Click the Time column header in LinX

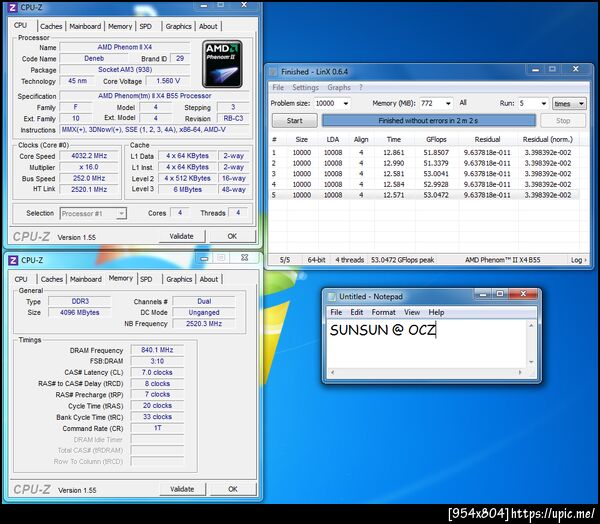[394, 139]
